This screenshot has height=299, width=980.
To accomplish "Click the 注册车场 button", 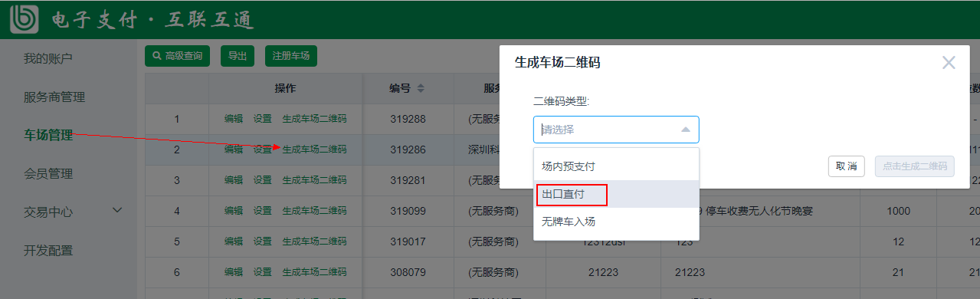I will (x=291, y=56).
